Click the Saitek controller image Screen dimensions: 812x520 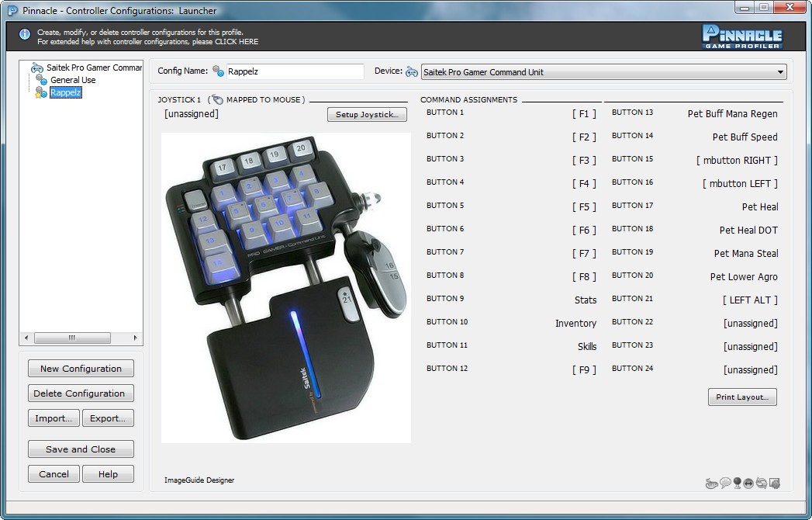coord(286,288)
